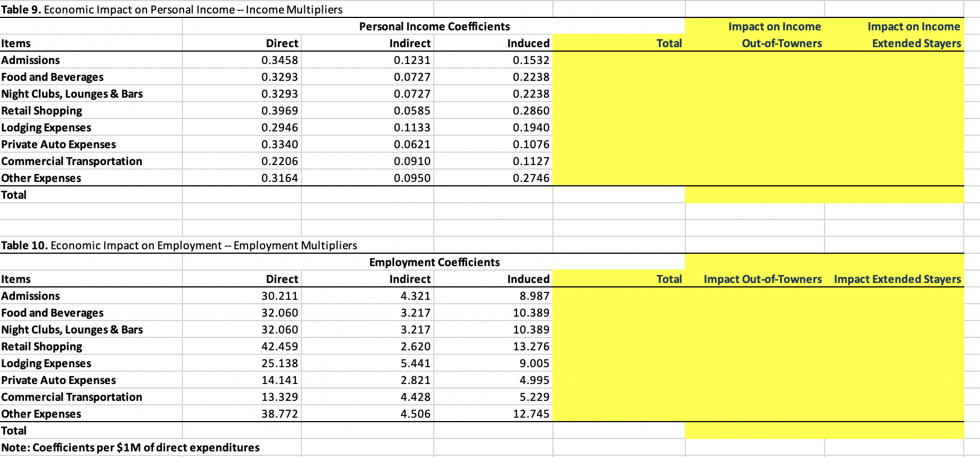The width and height of the screenshot is (980, 457).
Task: Select Lodging Expenses employment Indirect 5.441
Action: point(415,363)
